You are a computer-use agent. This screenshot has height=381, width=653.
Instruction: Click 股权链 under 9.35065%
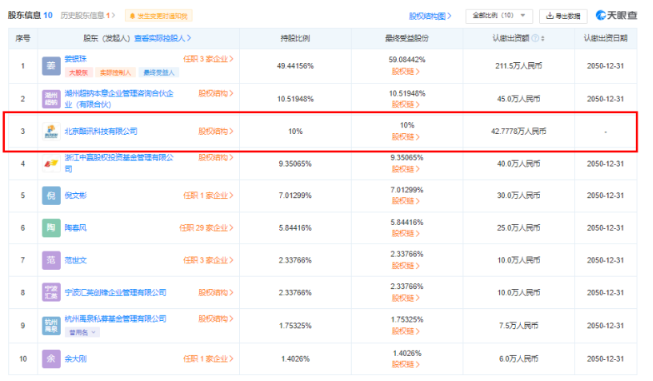(x=406, y=169)
